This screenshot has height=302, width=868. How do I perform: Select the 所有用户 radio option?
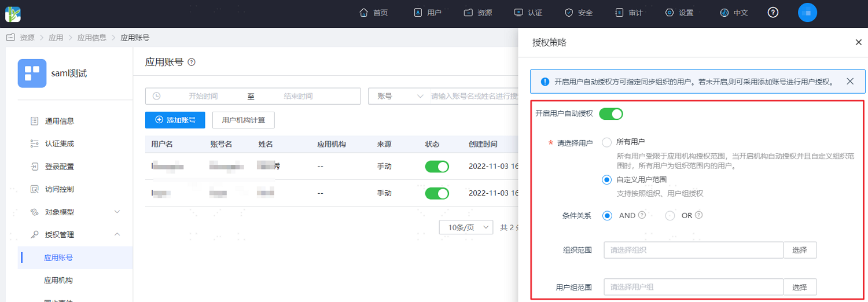(x=606, y=142)
